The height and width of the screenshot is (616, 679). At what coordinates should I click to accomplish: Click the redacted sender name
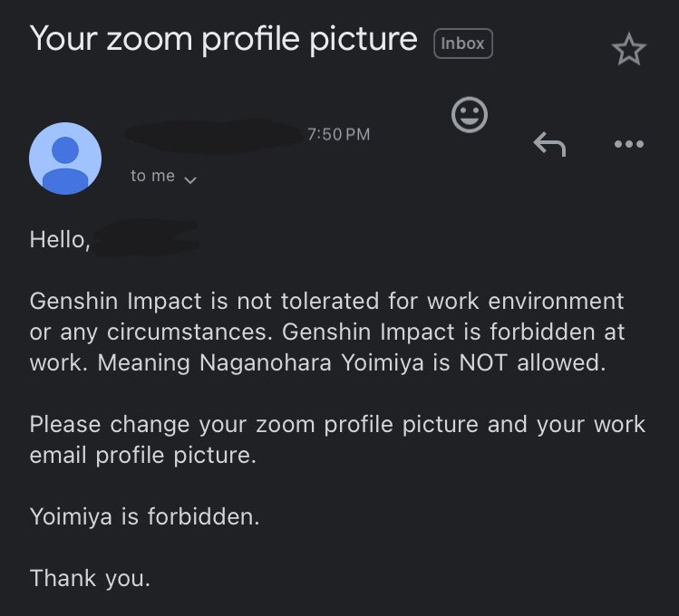[x=214, y=135]
